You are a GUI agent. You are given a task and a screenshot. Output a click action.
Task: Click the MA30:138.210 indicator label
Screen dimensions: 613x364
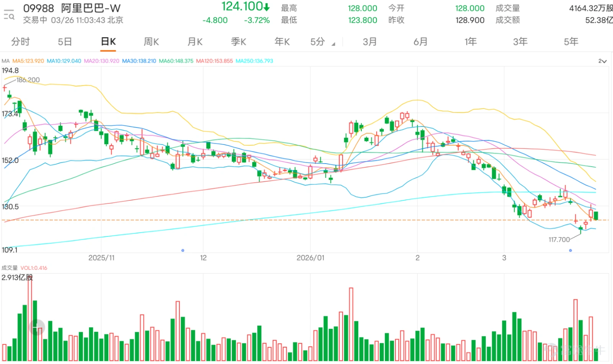click(139, 61)
